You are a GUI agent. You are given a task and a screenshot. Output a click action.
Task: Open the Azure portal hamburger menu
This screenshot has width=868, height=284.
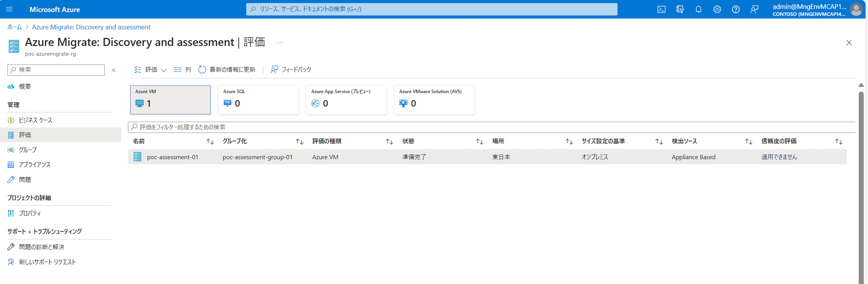9,9
